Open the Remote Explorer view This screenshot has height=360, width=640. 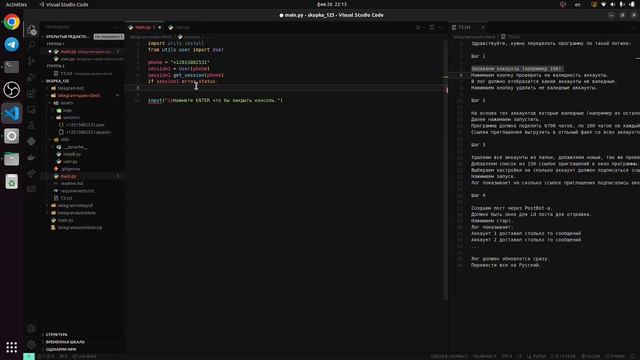[x=31, y=109]
